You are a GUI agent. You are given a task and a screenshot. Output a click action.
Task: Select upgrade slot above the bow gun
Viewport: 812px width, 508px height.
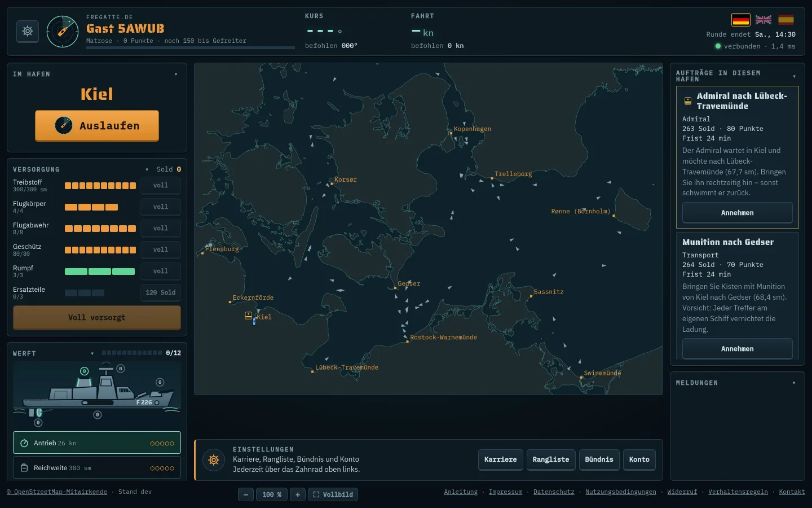click(160, 382)
